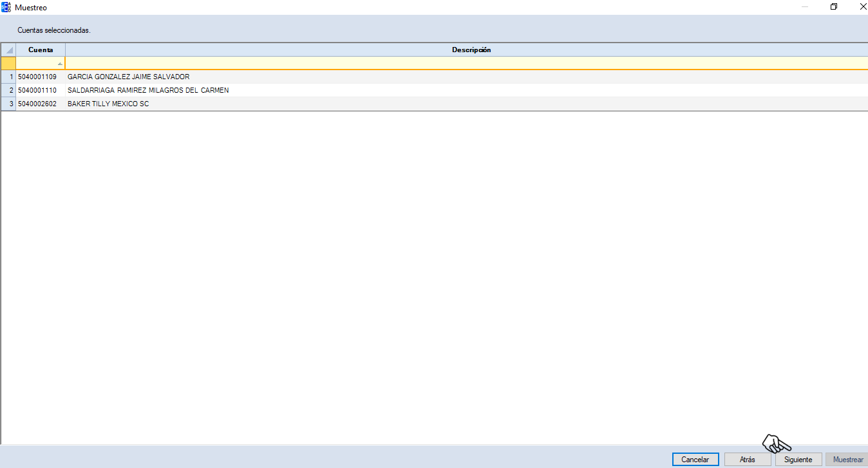Open the Cuenta filter row dropdown arrow
The height and width of the screenshot is (468, 868).
(60, 64)
